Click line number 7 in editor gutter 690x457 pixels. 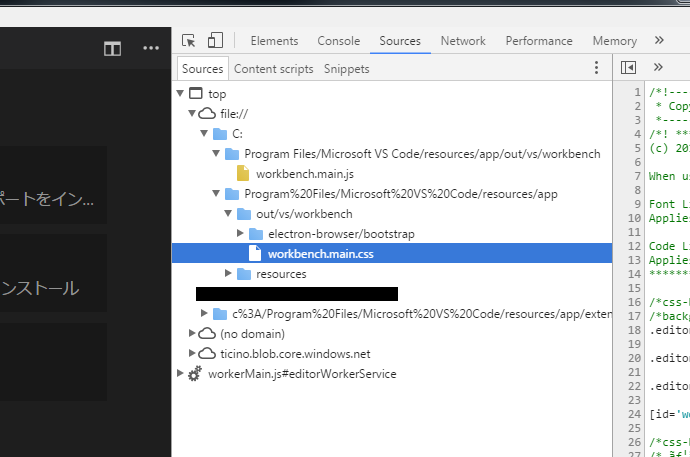pos(638,176)
